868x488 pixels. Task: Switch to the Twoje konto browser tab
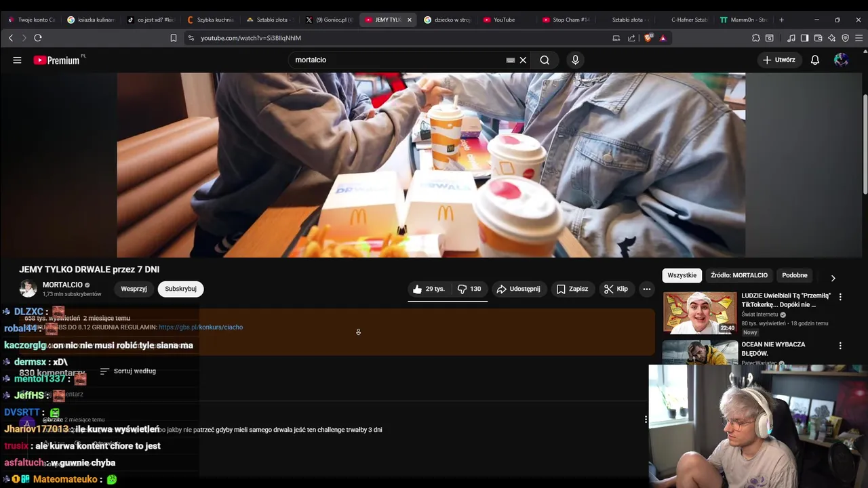pyautogui.click(x=31, y=20)
